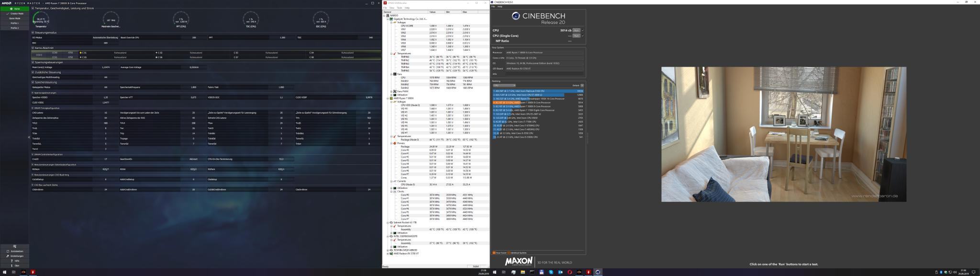Collapse the NABOO root node in HWMonitor
The width and height of the screenshot is (980, 276).
[384, 15]
